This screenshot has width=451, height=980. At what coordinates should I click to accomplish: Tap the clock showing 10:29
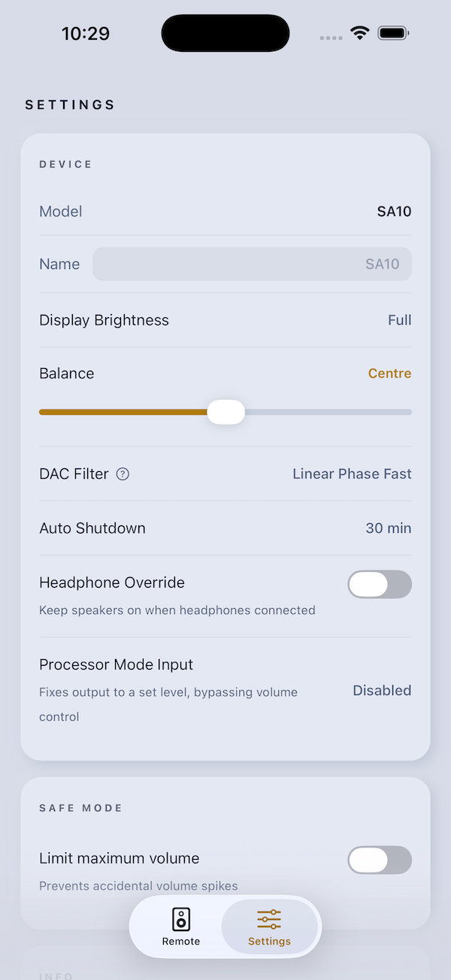(86, 32)
